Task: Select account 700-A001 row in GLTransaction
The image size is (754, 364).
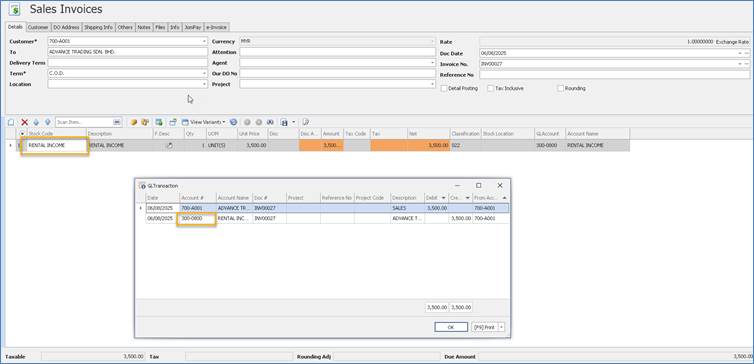Action: point(327,208)
